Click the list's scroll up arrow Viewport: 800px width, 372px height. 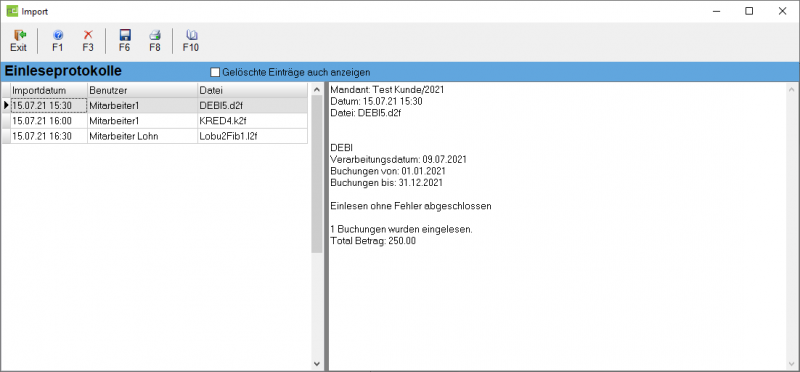coord(316,89)
